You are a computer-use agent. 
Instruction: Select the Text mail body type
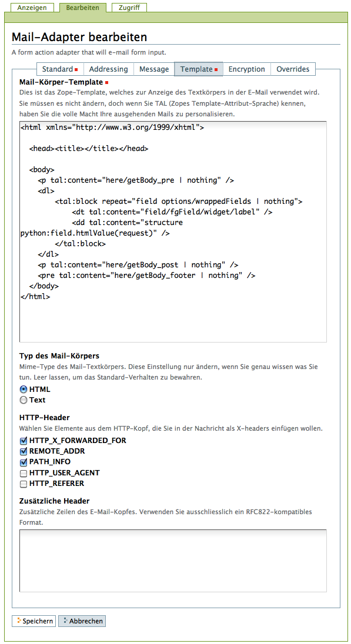click(x=24, y=400)
